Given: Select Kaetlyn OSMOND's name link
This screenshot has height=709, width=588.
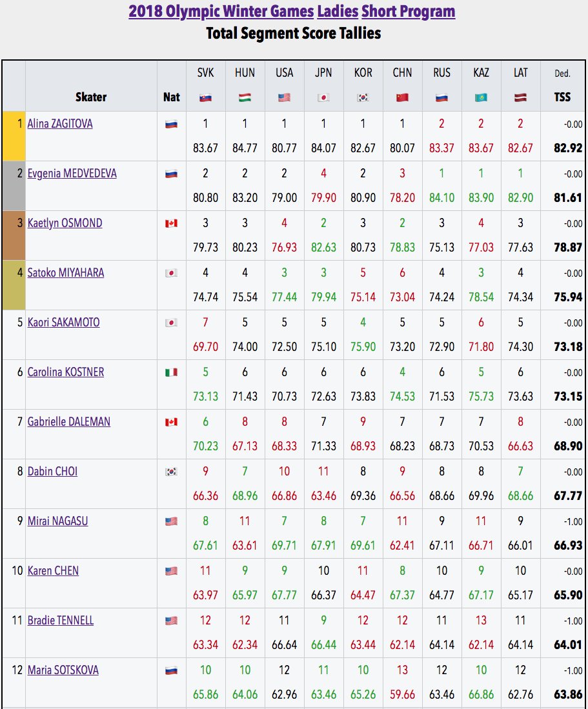Looking at the screenshot, I should [65, 223].
